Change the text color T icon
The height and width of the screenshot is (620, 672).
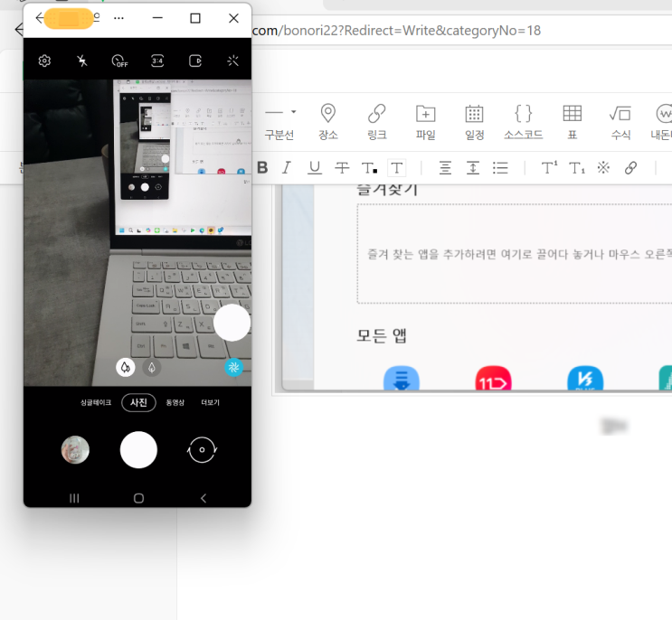click(369, 167)
